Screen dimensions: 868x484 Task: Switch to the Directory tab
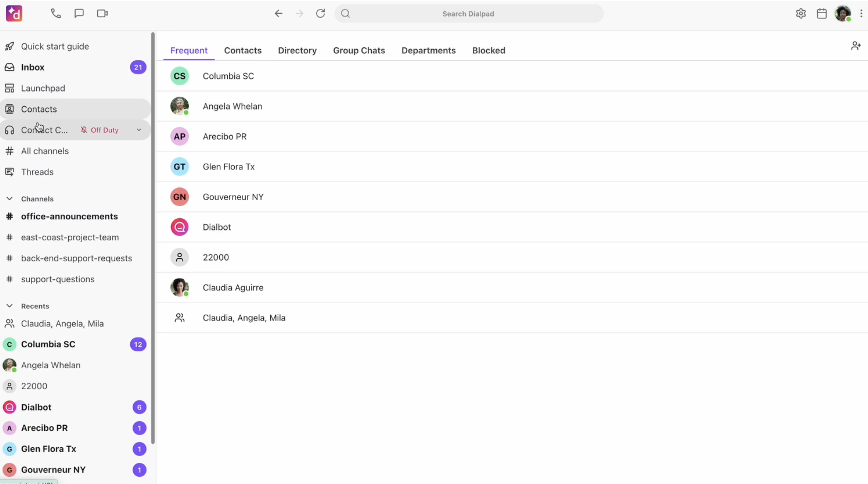click(x=297, y=50)
